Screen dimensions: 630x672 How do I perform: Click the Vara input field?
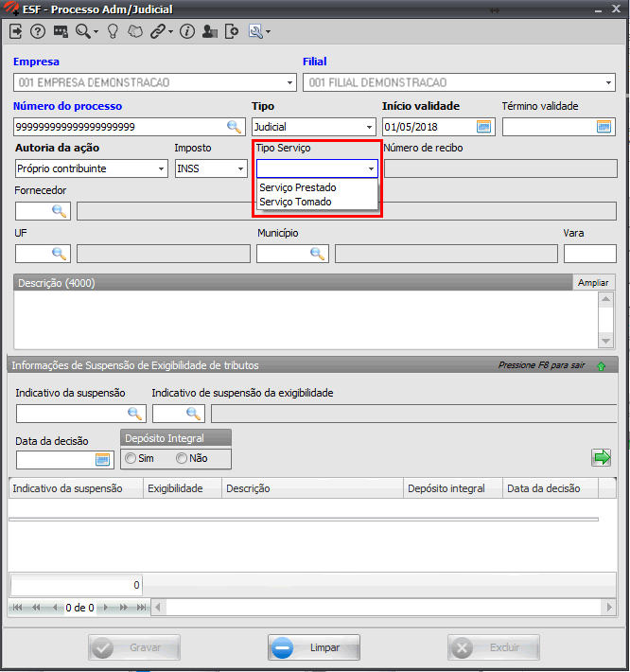[590, 254]
